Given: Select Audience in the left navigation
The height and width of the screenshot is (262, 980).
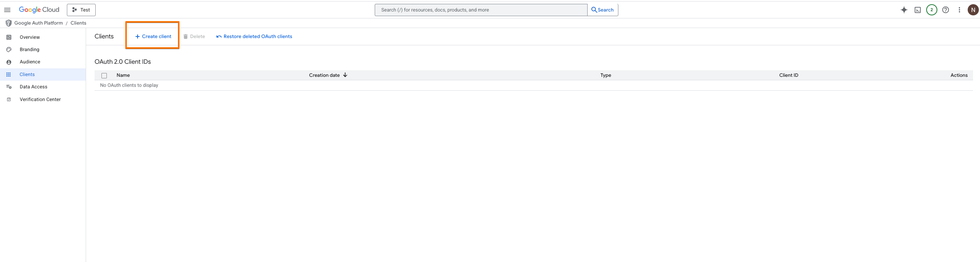Looking at the screenshot, I should [x=30, y=62].
